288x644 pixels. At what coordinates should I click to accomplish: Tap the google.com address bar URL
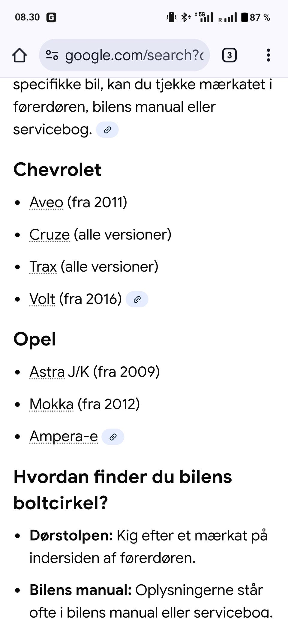coord(134,55)
